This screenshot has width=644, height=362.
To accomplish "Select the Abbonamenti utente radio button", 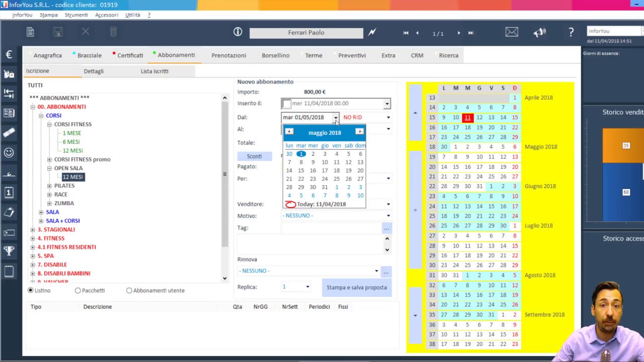I will (x=129, y=291).
